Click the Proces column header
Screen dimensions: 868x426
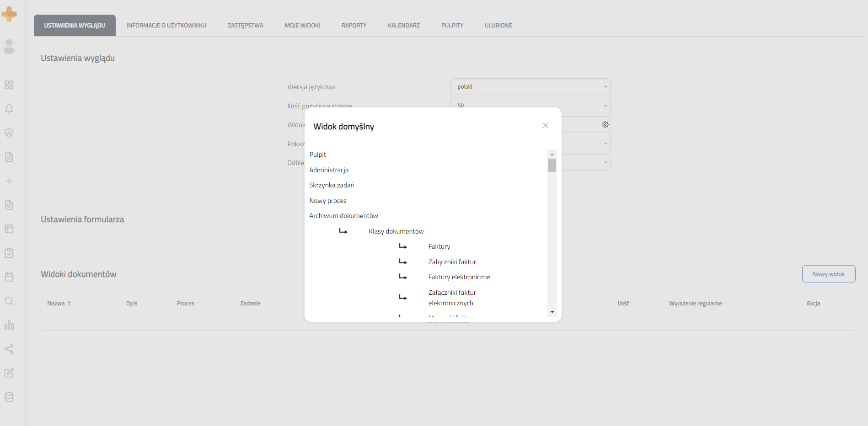pos(186,304)
